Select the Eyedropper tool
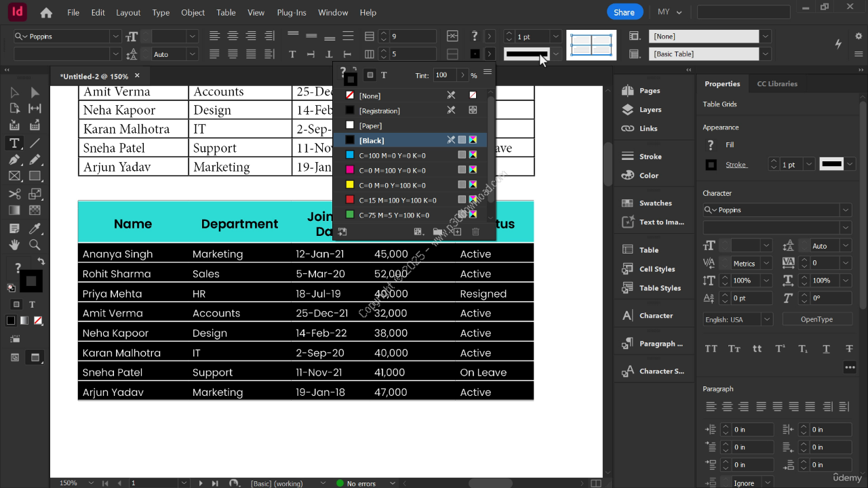 point(35,228)
